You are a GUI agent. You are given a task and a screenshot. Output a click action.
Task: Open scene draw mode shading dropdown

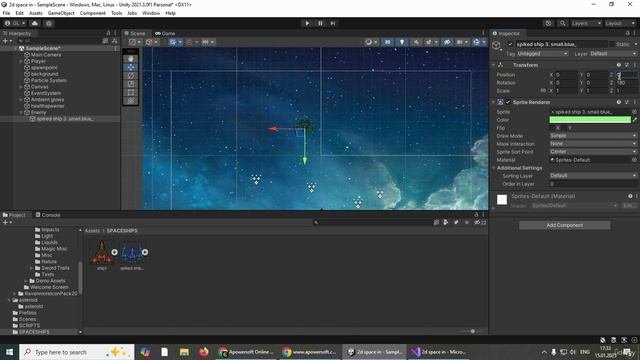[371, 42]
